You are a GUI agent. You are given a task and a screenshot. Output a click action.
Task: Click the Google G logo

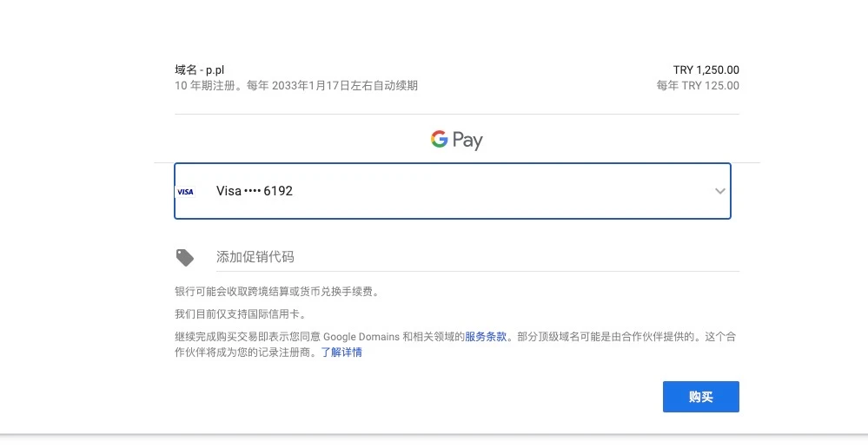(440, 139)
